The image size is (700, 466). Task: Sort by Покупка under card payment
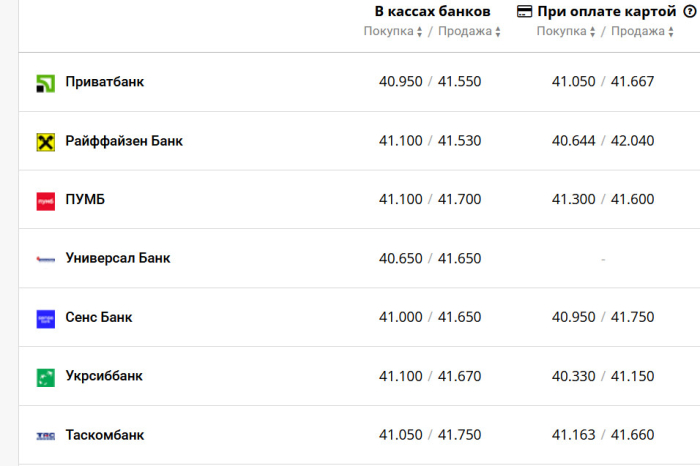click(566, 32)
